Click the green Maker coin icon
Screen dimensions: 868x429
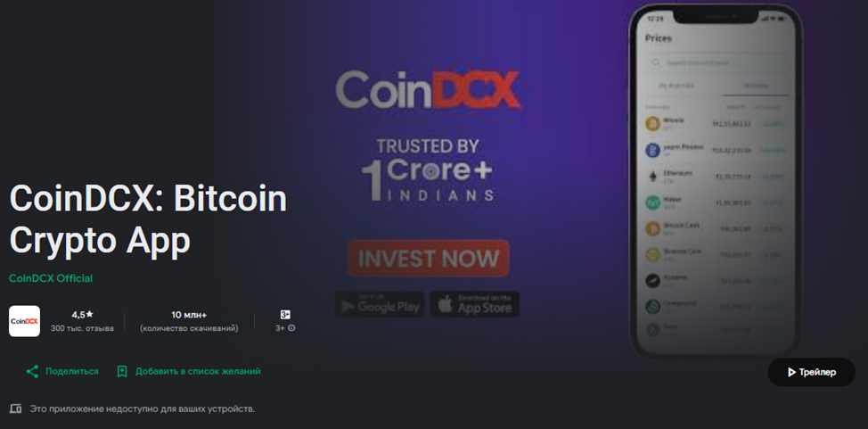[x=653, y=202]
